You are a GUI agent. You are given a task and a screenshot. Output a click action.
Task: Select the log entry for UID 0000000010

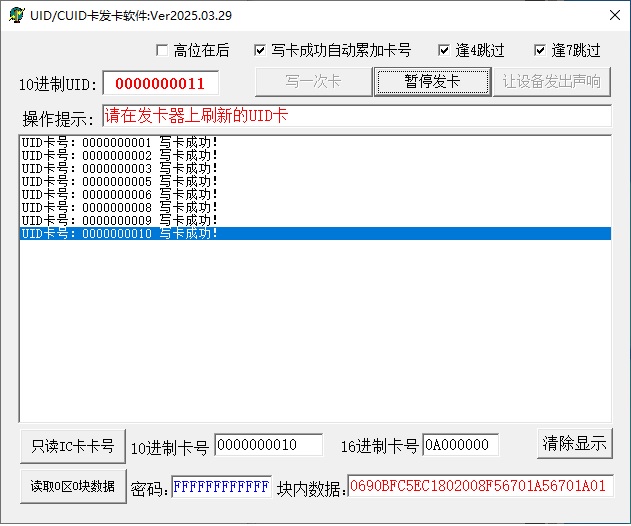[120, 234]
